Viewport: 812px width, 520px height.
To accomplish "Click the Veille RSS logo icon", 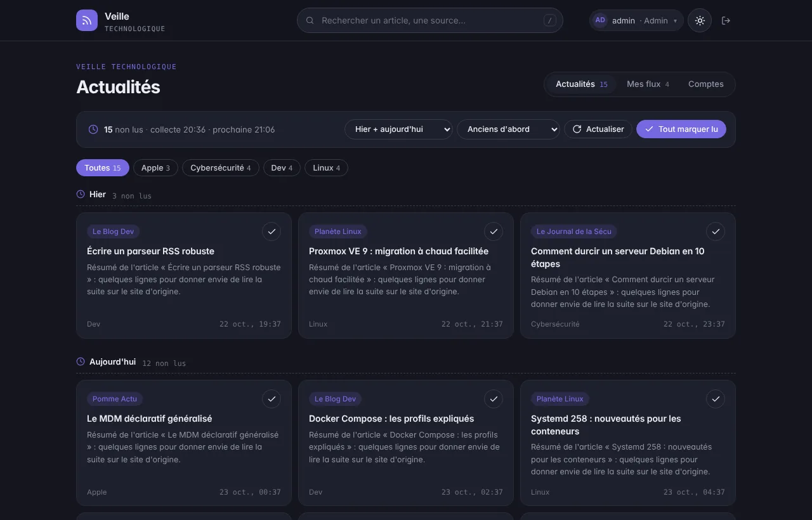I will 87,20.
